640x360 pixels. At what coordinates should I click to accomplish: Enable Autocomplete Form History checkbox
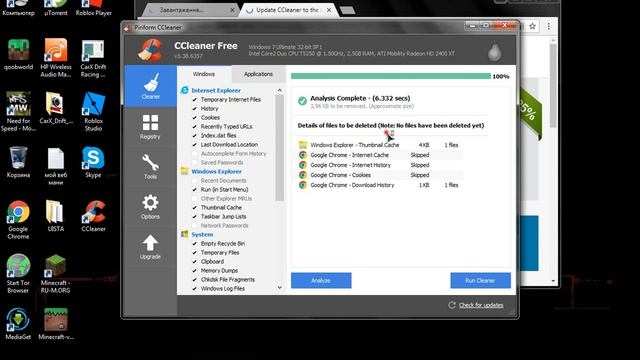click(x=194, y=153)
